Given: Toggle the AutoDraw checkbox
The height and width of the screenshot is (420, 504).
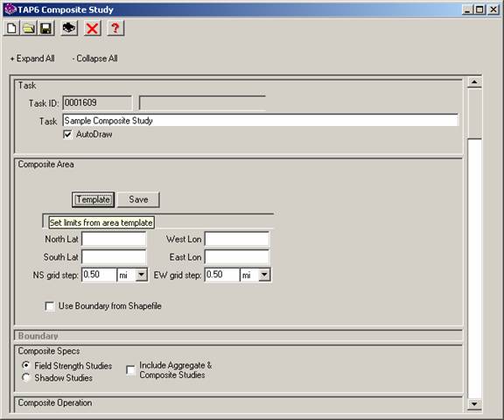Looking at the screenshot, I should pos(67,135).
